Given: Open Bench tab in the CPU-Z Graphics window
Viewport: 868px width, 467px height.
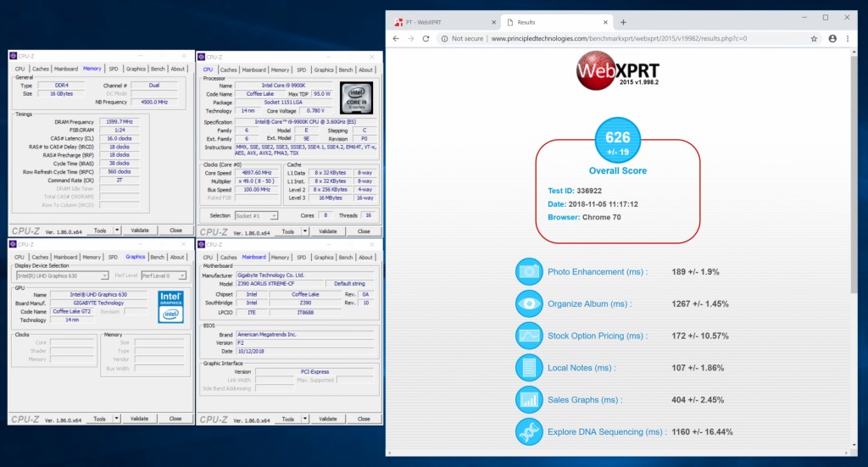Looking at the screenshot, I should [x=157, y=258].
